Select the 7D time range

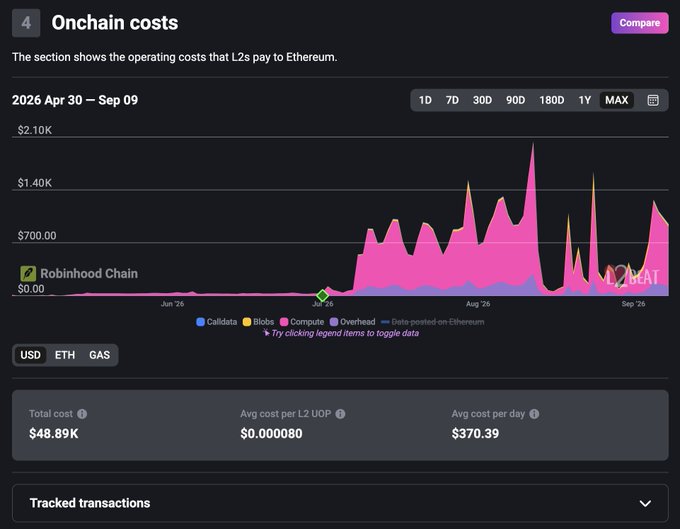[452, 100]
